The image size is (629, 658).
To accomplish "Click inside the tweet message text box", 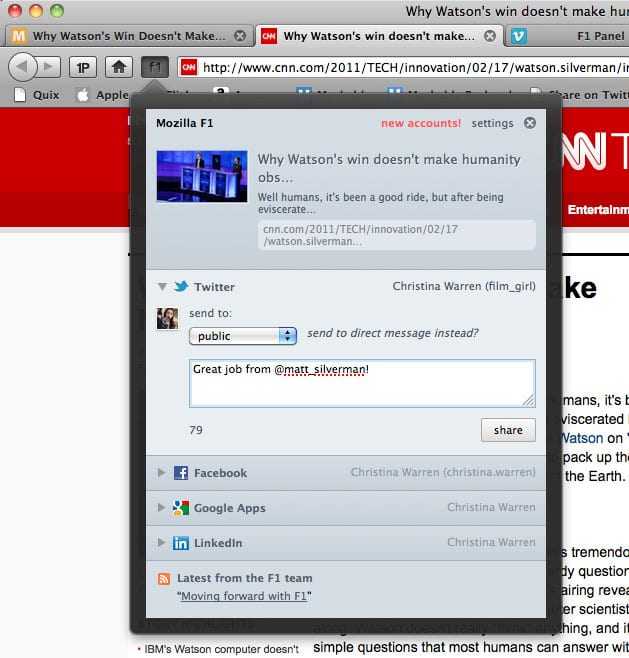I will [x=361, y=383].
